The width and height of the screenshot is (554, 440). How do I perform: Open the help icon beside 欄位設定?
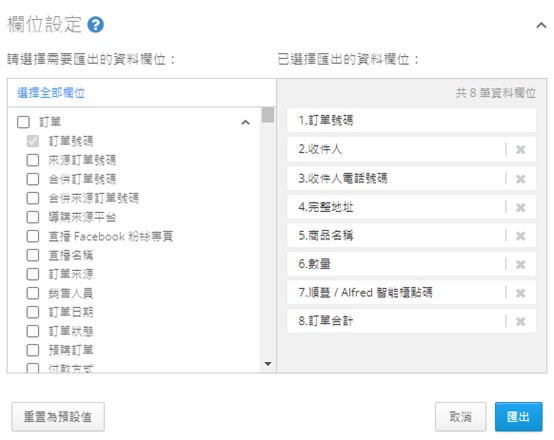(95, 25)
